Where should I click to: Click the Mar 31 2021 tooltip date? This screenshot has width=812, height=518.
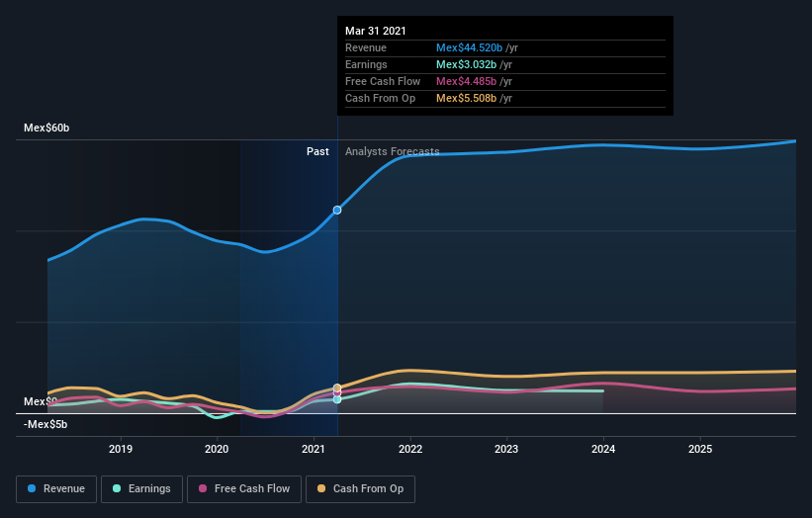[376, 31]
